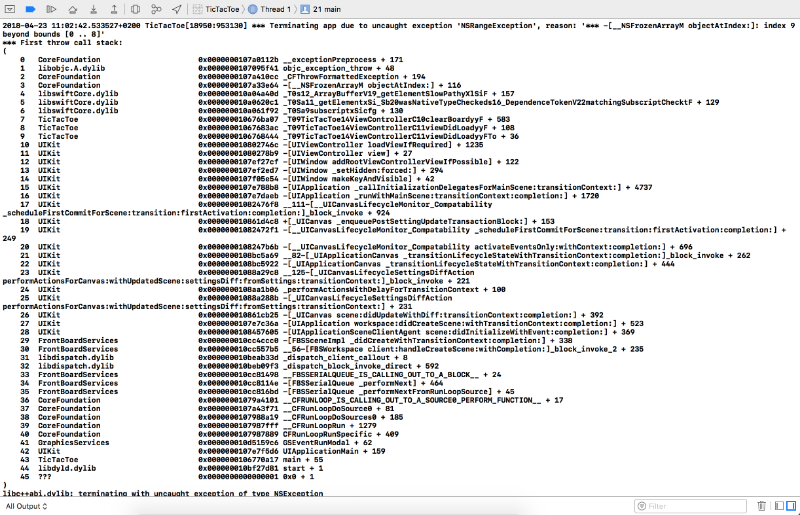Click the Step Out debugger icon
Screen dimensions: 800x515
114,9
